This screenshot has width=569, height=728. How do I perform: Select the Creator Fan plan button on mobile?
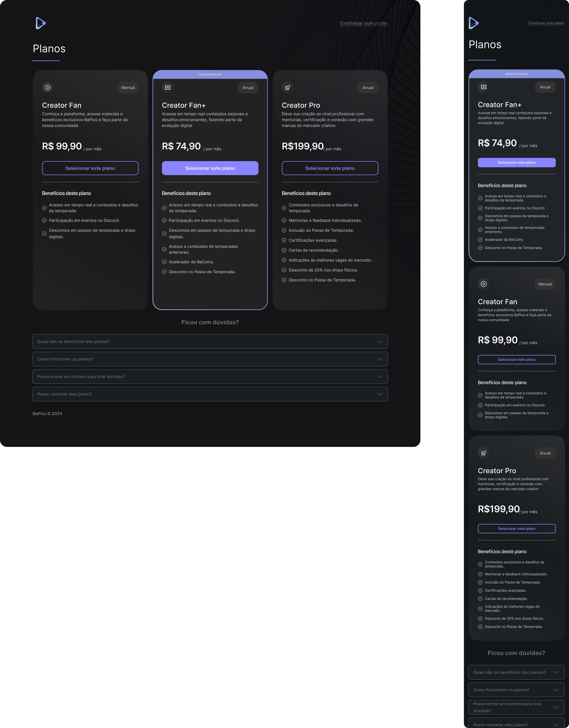point(517,360)
